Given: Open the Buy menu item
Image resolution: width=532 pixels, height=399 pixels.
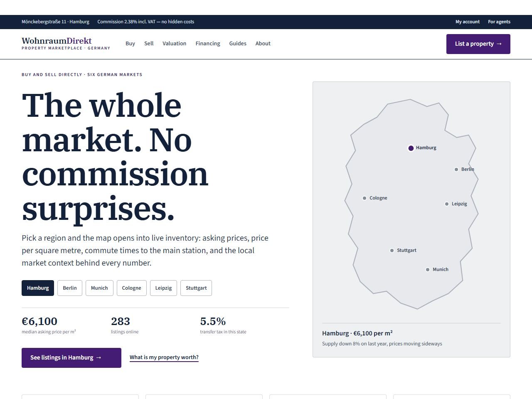Looking at the screenshot, I should [x=131, y=43].
